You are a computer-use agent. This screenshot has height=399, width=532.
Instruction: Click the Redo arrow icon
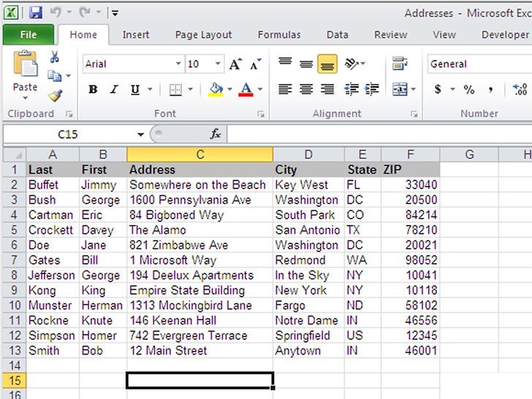click(x=85, y=12)
